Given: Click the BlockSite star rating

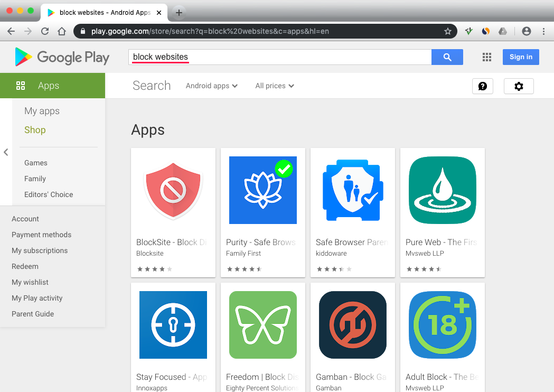Looking at the screenshot, I should (x=154, y=269).
